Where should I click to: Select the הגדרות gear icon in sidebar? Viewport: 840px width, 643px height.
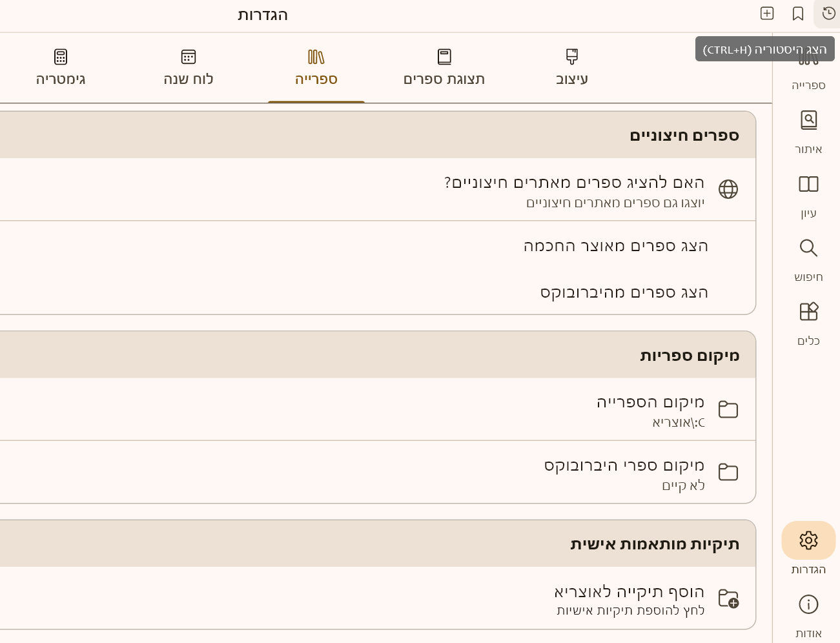pos(808,540)
